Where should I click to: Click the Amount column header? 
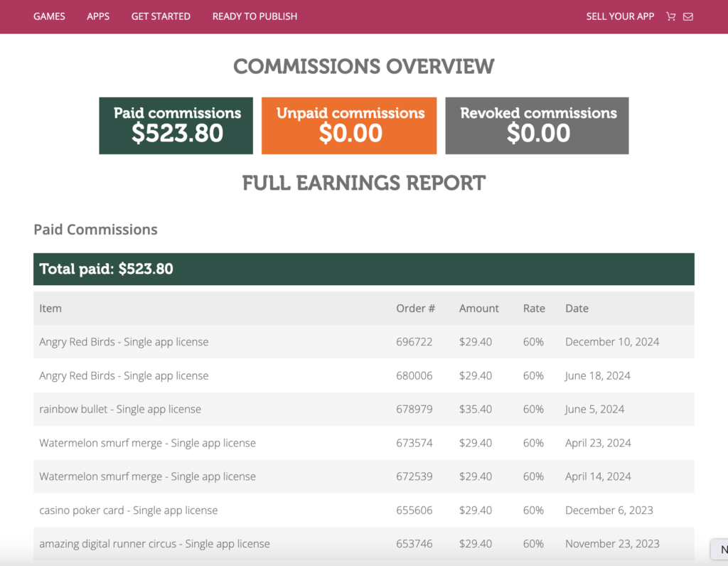(x=478, y=309)
